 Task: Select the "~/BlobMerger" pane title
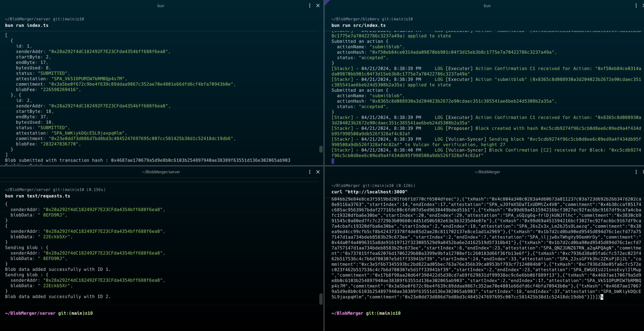[487, 172]
